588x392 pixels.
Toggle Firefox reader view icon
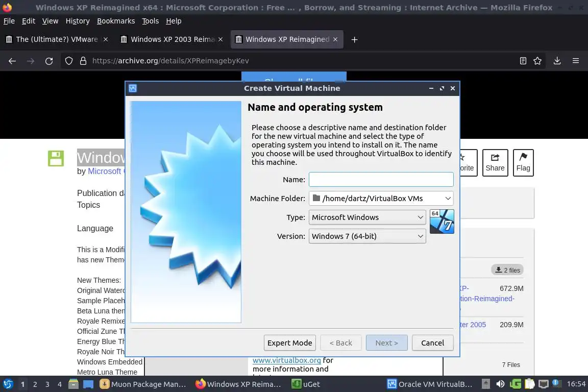(523, 61)
